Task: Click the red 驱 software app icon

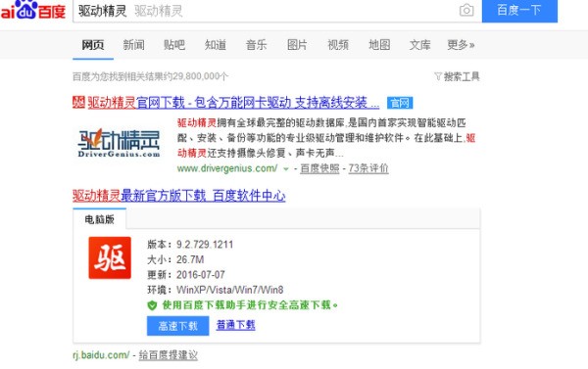Action: pyautogui.click(x=110, y=257)
